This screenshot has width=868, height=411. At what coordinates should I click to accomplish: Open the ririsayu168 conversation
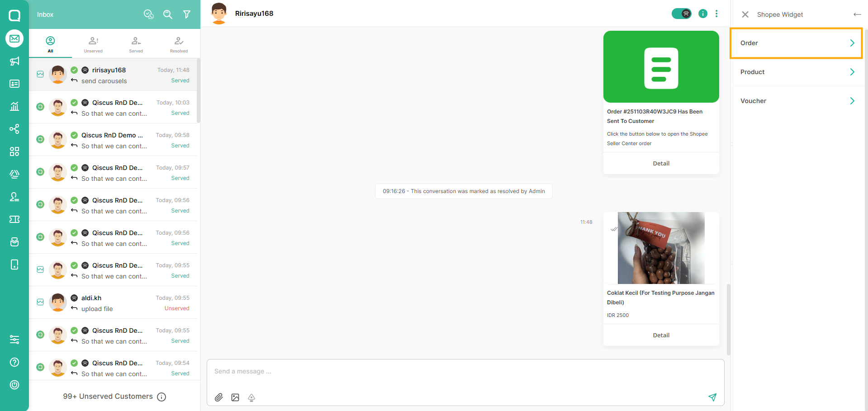point(113,75)
